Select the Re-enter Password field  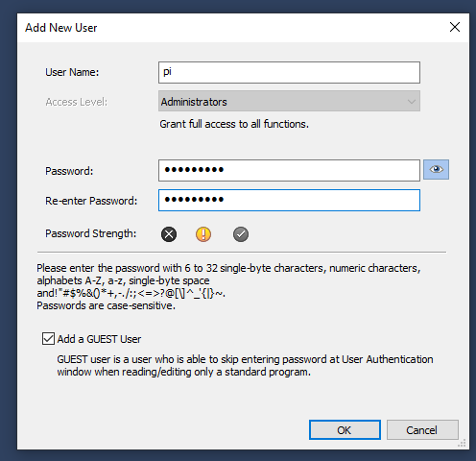click(x=289, y=200)
